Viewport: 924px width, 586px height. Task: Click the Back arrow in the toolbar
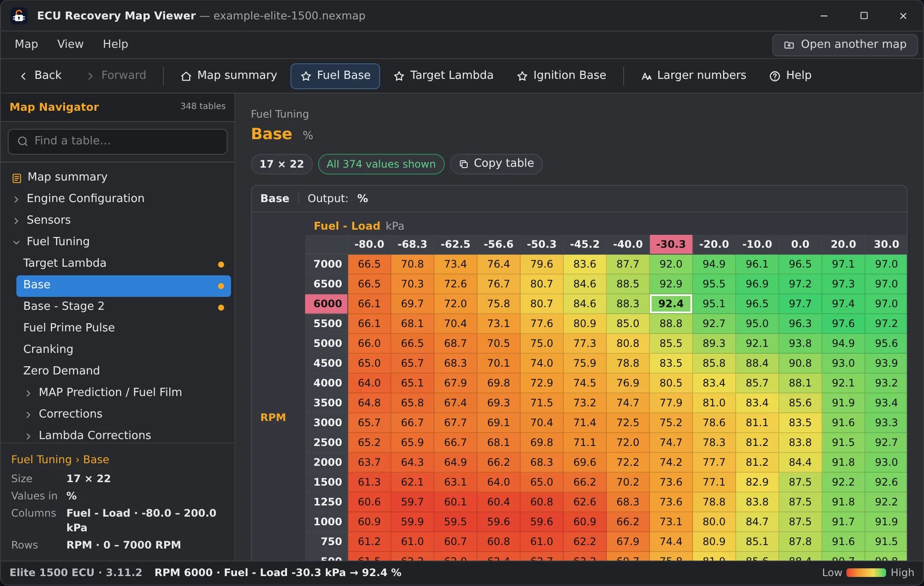coord(23,76)
